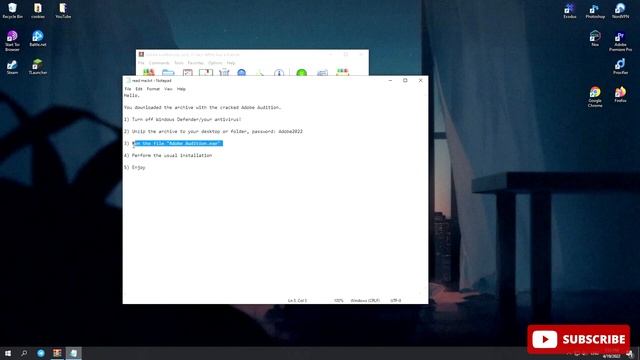This screenshot has width=640, height=360.
Task: Switch to Notepad via taskbar
Action: click(73, 353)
